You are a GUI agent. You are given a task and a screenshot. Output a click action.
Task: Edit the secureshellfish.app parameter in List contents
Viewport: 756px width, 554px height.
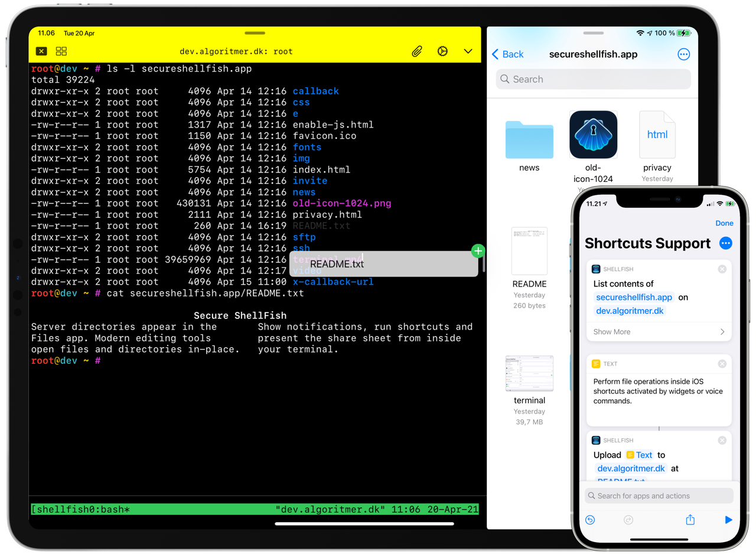(x=634, y=298)
